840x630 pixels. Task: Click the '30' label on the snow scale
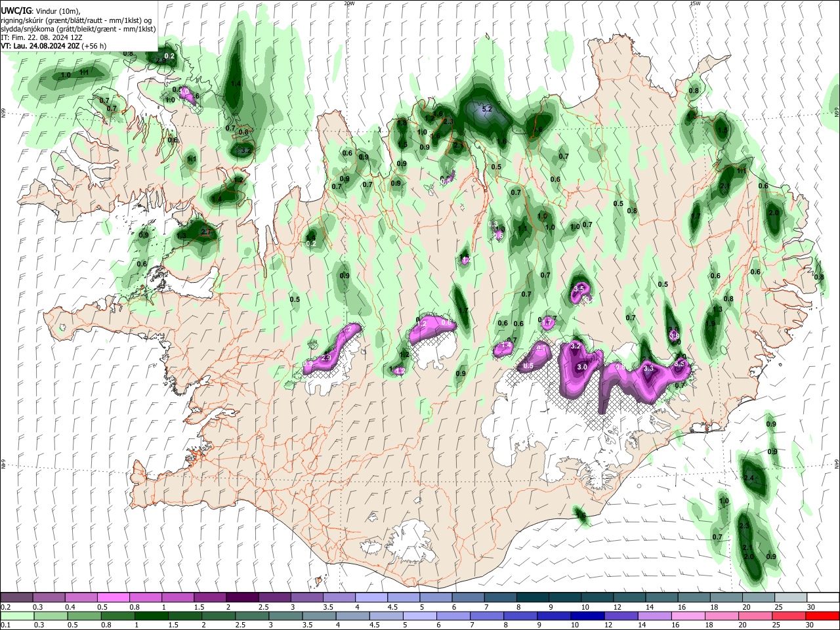(x=811, y=607)
